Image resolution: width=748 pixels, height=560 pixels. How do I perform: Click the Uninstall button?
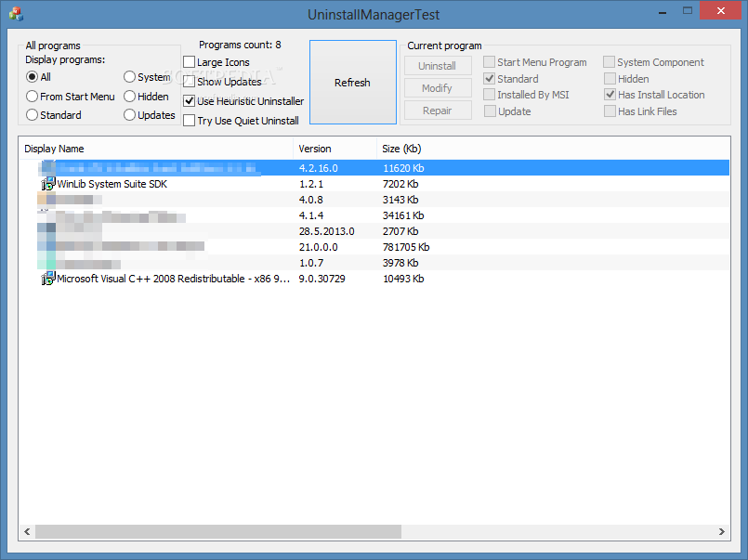click(438, 66)
